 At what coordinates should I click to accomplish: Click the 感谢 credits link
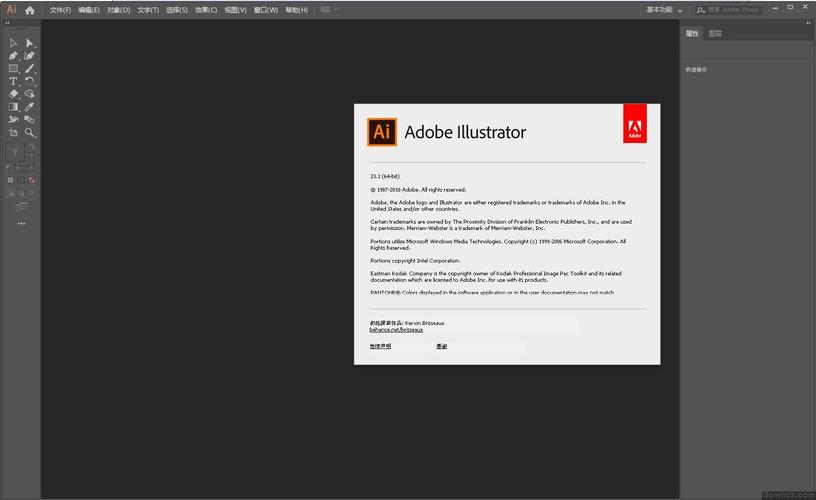pyautogui.click(x=442, y=346)
